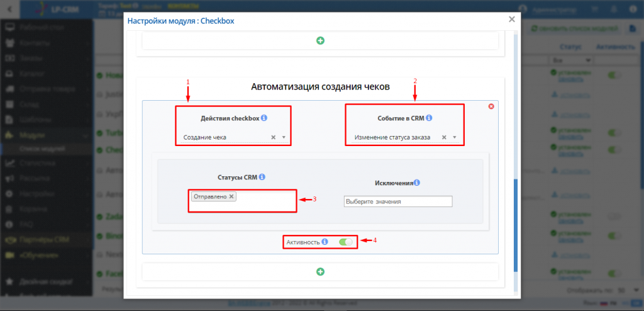The width and height of the screenshot is (644, 311).
Task: Select Список модулей in background sidebar
Action: (42, 149)
